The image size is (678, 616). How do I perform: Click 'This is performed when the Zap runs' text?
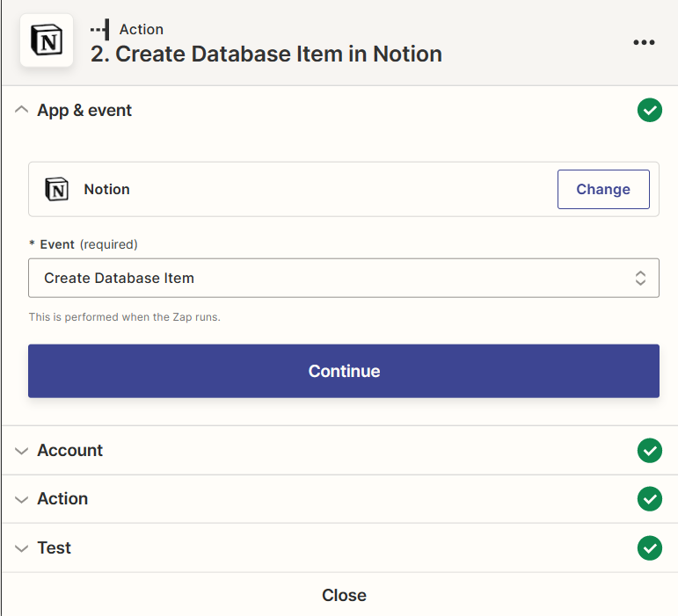click(125, 317)
